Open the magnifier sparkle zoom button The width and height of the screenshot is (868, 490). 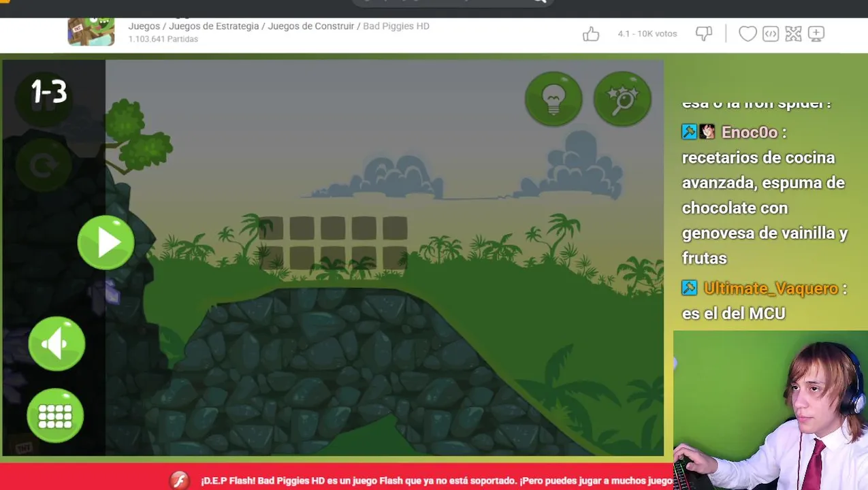[622, 99]
